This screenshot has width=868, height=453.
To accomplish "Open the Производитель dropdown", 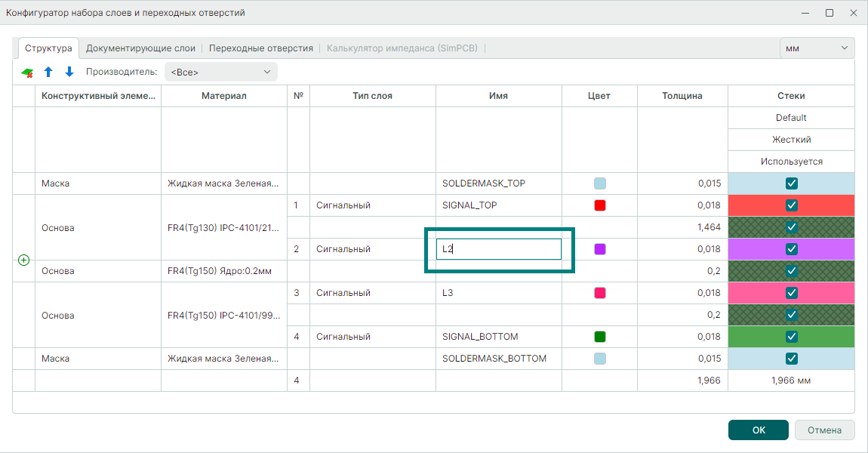I will tap(220, 72).
